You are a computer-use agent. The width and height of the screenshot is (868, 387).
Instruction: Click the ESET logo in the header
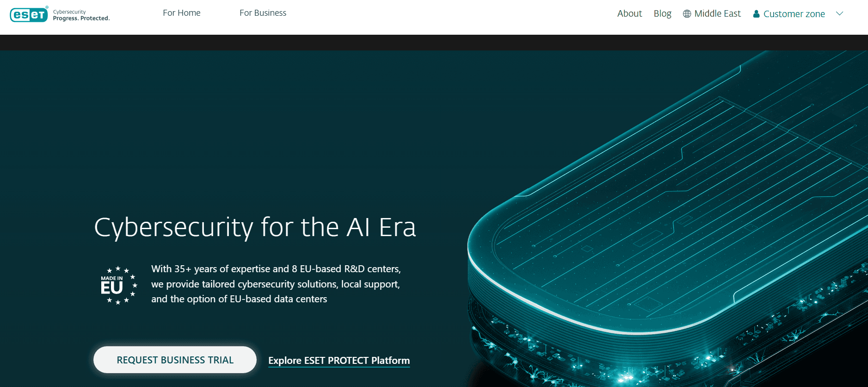(x=29, y=14)
